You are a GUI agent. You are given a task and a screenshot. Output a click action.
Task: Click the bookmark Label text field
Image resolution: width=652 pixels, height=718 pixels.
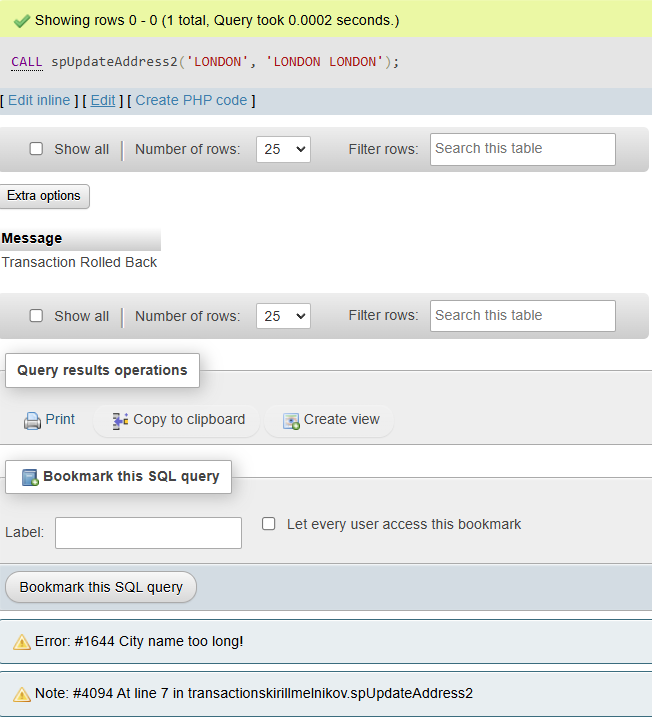point(148,533)
